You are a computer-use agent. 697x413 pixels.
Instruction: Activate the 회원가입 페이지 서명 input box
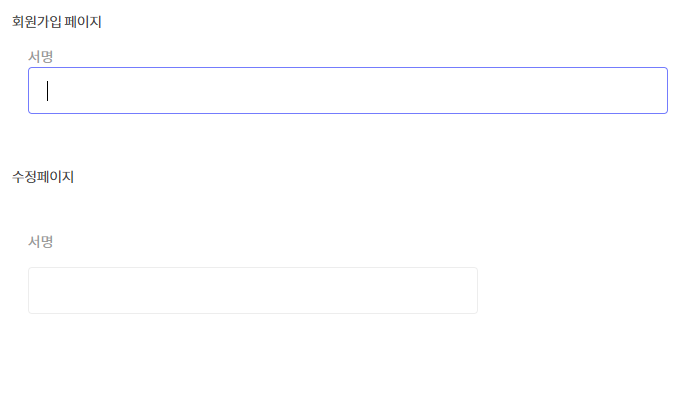pyautogui.click(x=347, y=90)
